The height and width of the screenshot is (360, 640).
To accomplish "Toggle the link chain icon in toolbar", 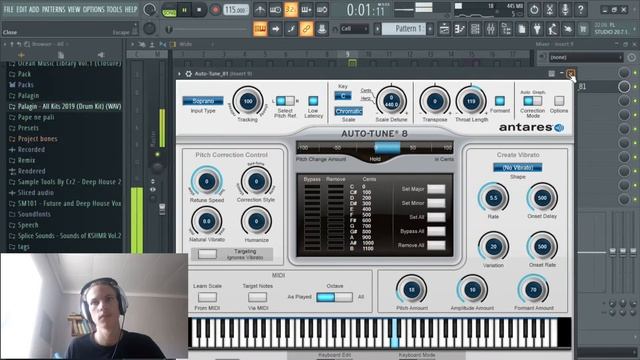I will 306,29.
